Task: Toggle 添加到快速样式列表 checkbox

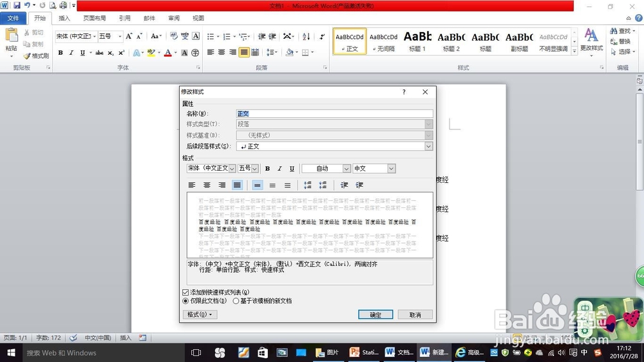Action: coord(185,292)
